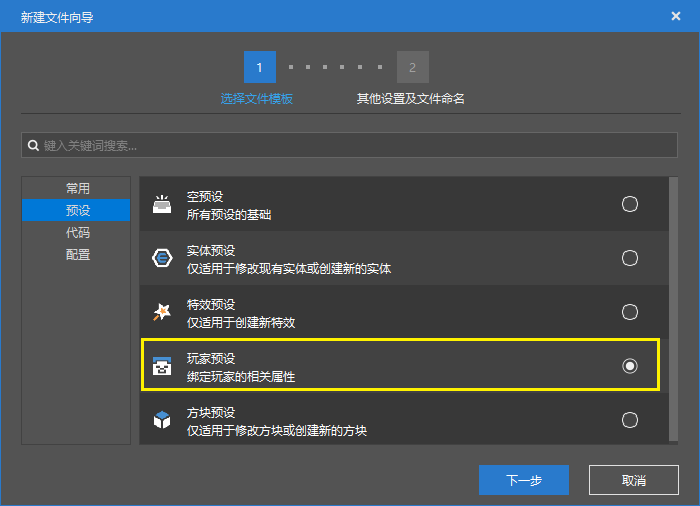Screen dimensions: 700x506
Task: Select the 预设 category
Action: click(77, 210)
